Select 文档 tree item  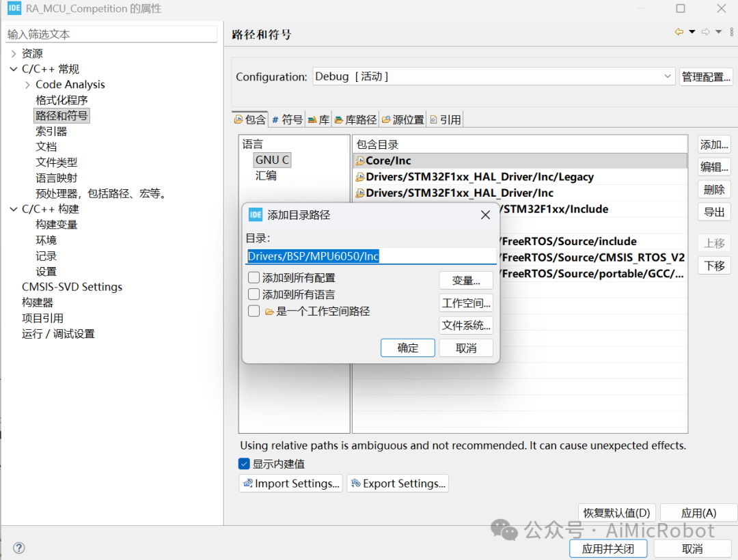pyautogui.click(x=46, y=147)
